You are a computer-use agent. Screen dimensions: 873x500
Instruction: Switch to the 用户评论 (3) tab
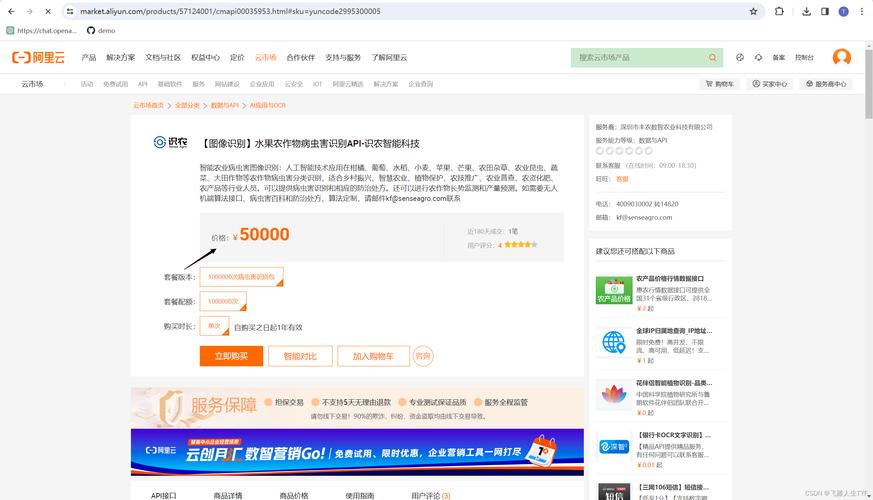[x=430, y=495]
